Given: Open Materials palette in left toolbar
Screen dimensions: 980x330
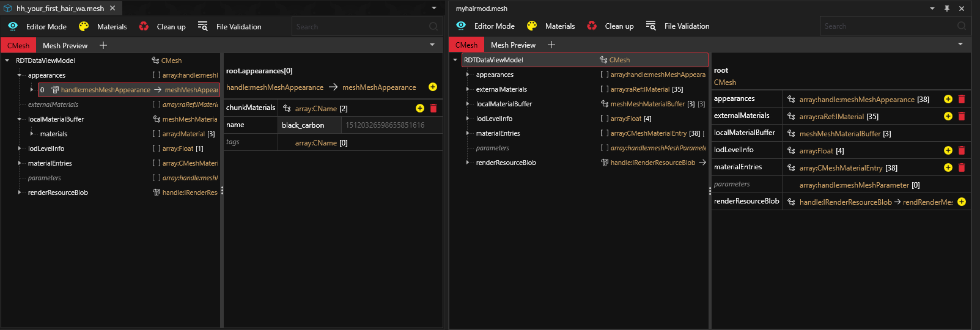Looking at the screenshot, I should [84, 26].
